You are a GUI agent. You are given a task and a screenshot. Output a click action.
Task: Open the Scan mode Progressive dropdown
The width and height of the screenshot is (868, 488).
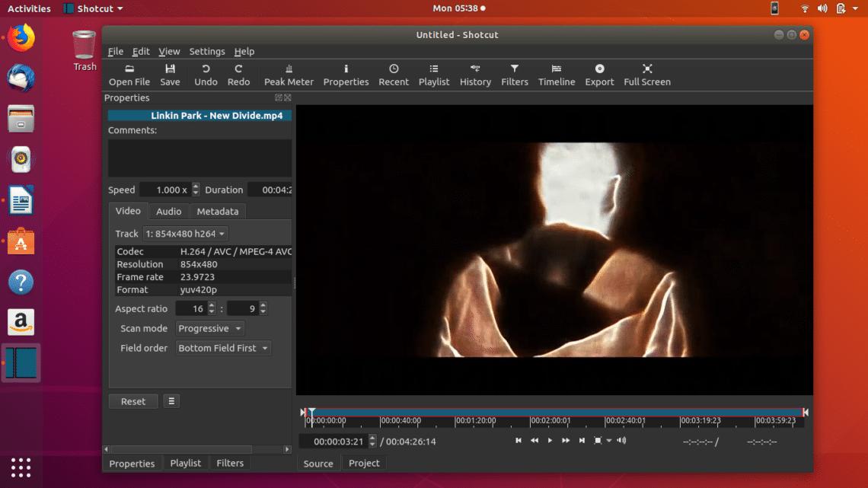[x=210, y=329]
